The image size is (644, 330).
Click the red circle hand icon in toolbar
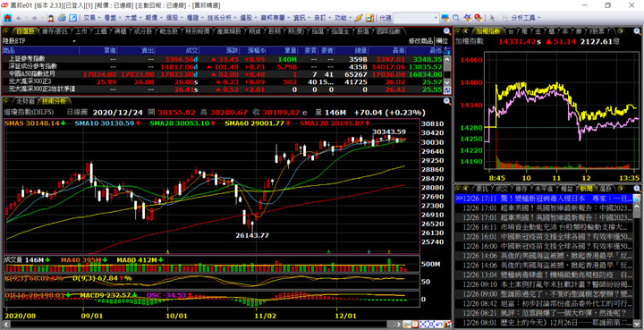click(x=478, y=18)
